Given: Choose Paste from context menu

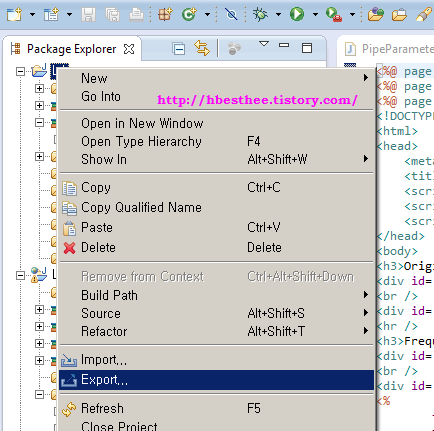Looking at the screenshot, I should 216,228.
